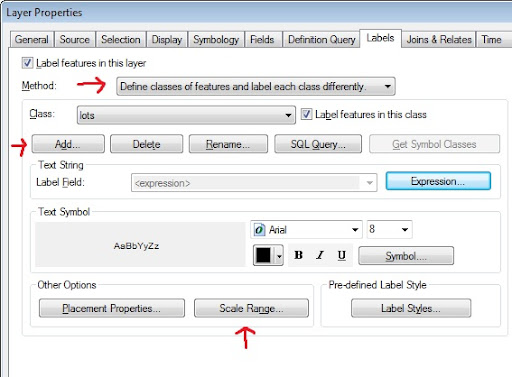Switch to the Definition Query tab
This screenshot has height=377, width=512.
click(321, 40)
